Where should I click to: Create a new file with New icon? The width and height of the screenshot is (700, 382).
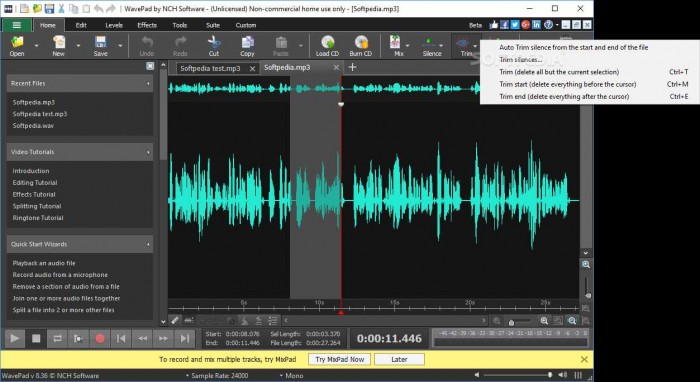(58, 42)
